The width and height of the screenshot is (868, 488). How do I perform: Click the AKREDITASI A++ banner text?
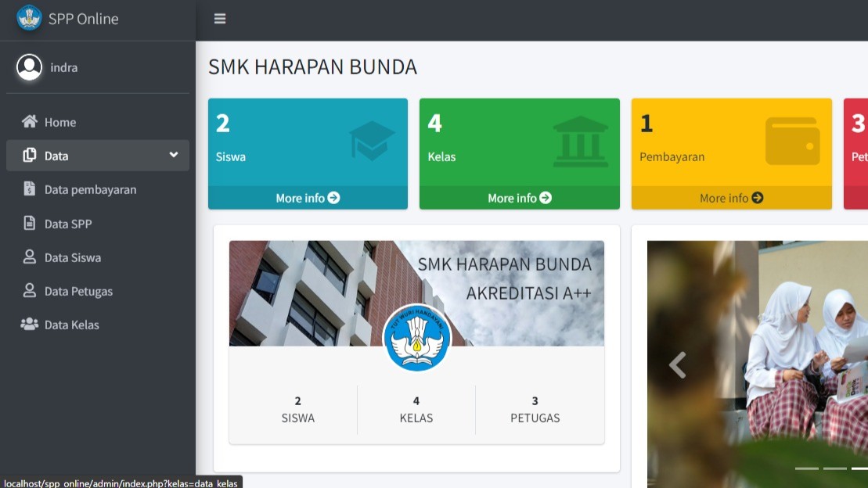tap(528, 293)
